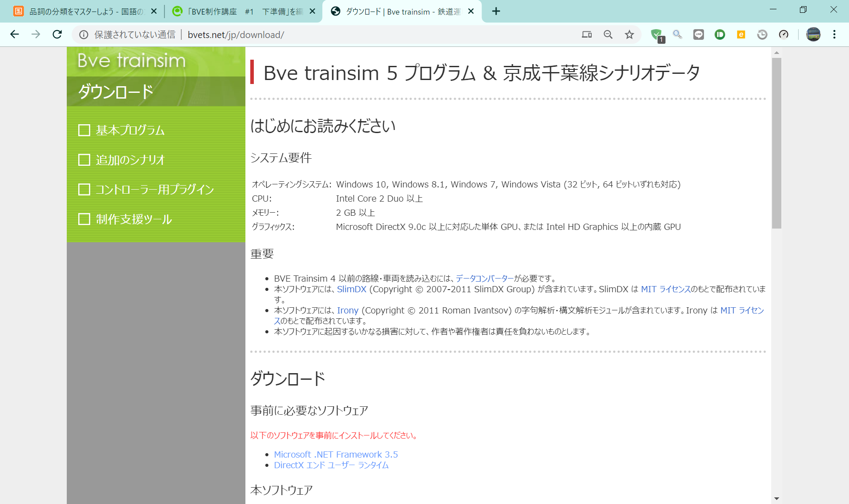Open the magnifier search extension
The height and width of the screenshot is (504, 849).
pyautogui.click(x=677, y=34)
